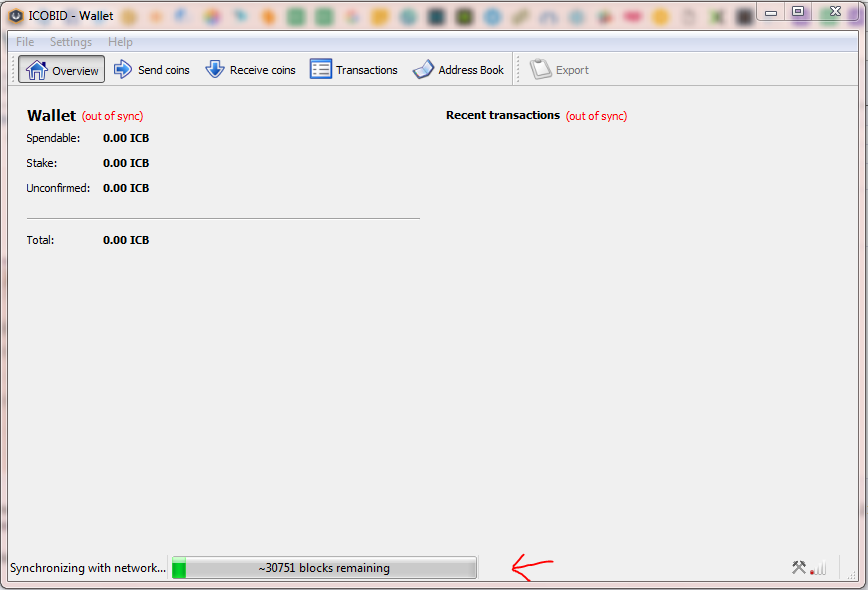Click the Stake amount 0.00 ICB
The width and height of the screenshot is (868, 590).
(126, 163)
